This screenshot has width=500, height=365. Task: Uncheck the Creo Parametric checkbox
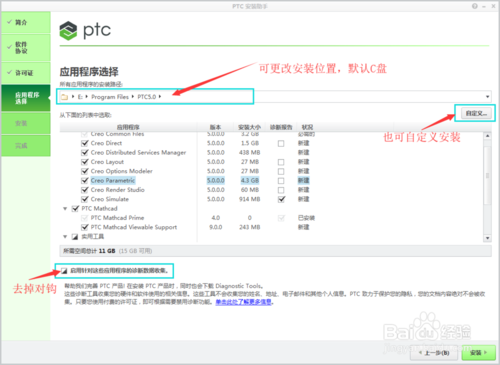[85, 180]
